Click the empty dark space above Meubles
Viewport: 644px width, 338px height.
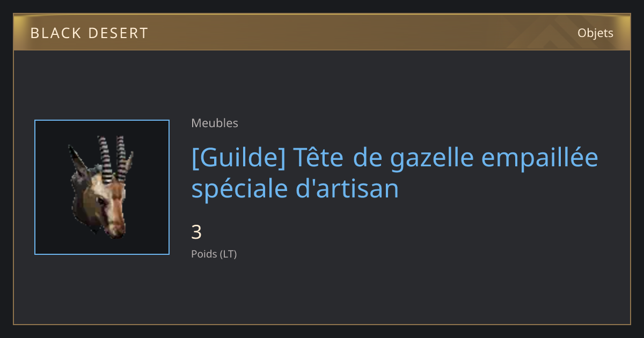pos(322,83)
